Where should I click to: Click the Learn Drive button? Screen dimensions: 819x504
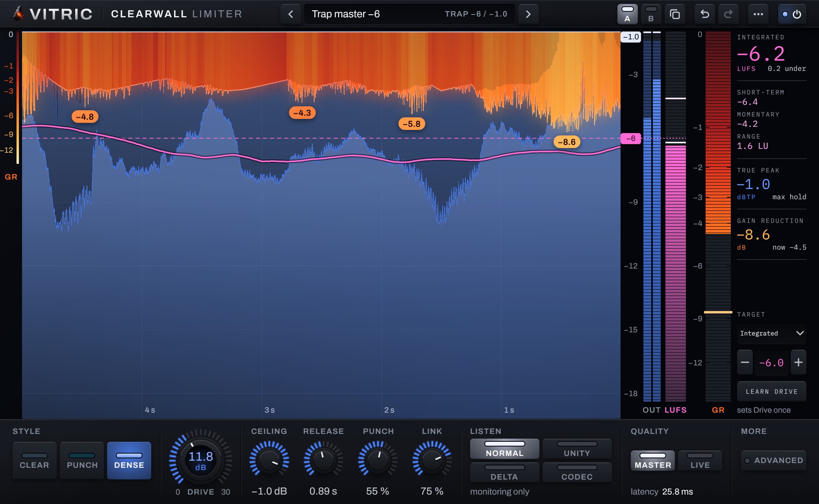pos(771,391)
